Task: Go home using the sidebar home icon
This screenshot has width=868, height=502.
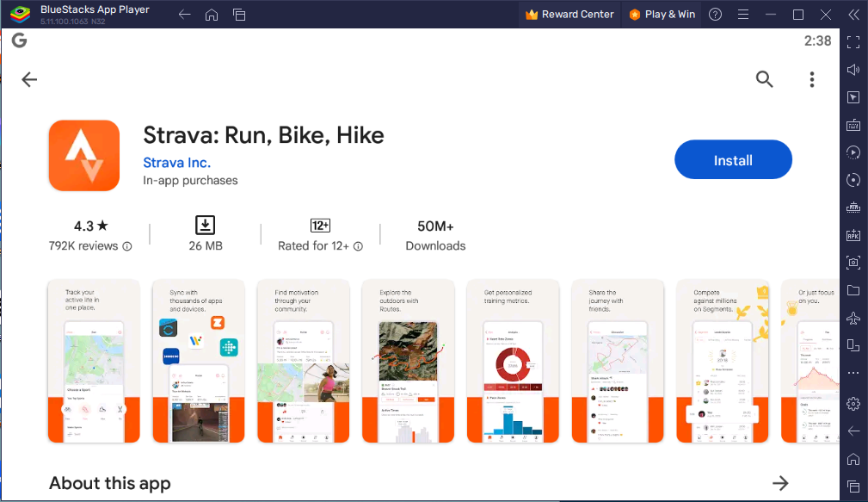Action: click(x=853, y=459)
